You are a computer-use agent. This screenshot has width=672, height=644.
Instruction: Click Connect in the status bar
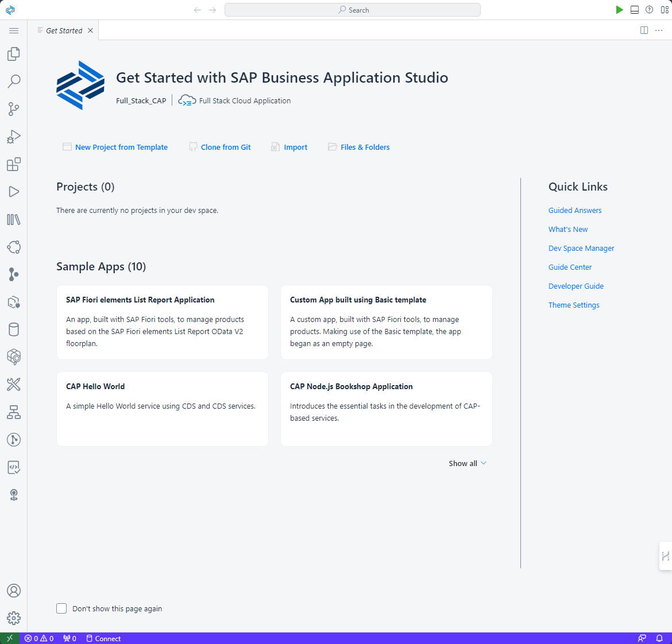(x=103, y=638)
